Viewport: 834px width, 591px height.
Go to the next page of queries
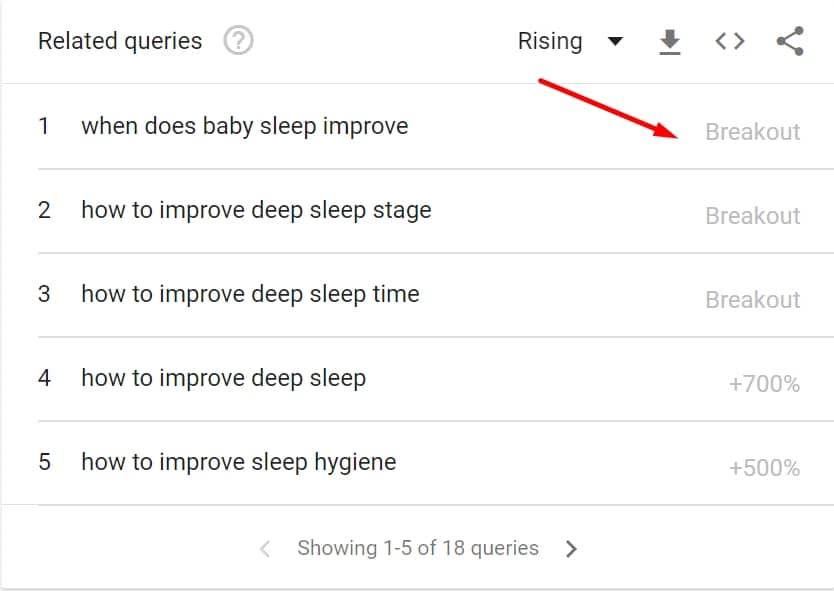(x=571, y=548)
